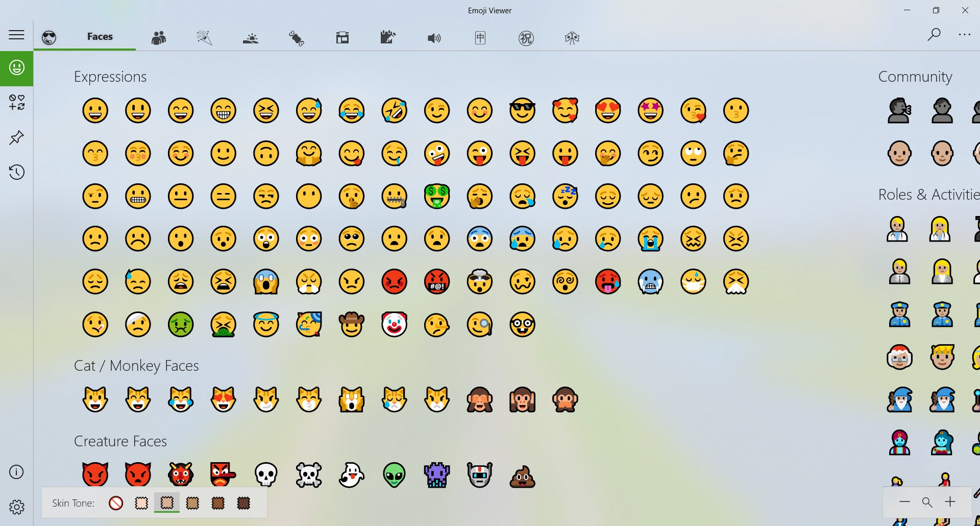
Task: Pick the upside-down face emoji
Action: pos(266,153)
